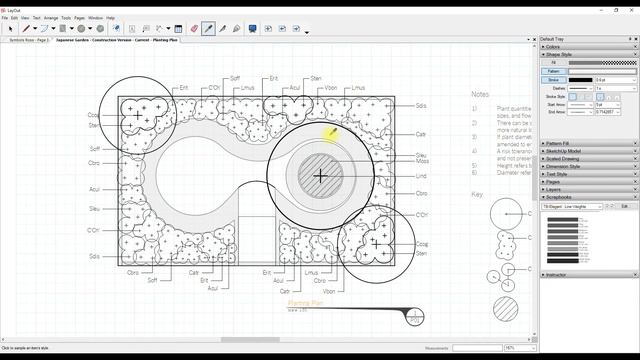
Task: Open the Arc tool options arrow
Action: [x=53, y=29]
